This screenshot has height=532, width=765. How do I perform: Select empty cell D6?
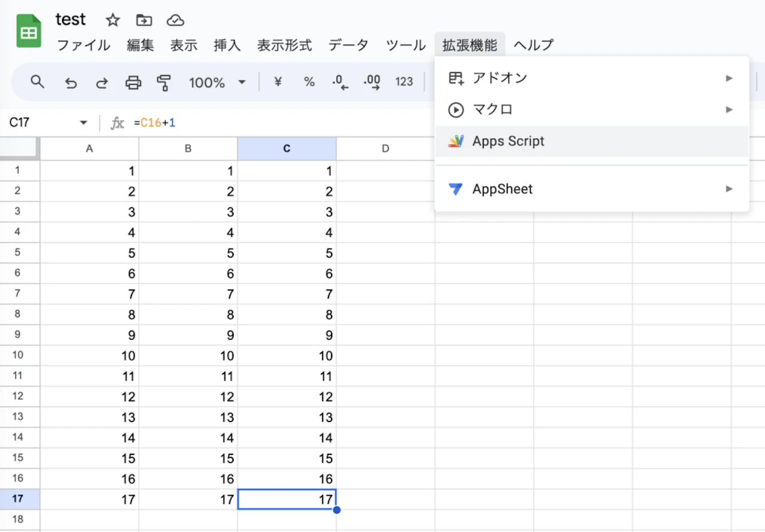pos(385,274)
